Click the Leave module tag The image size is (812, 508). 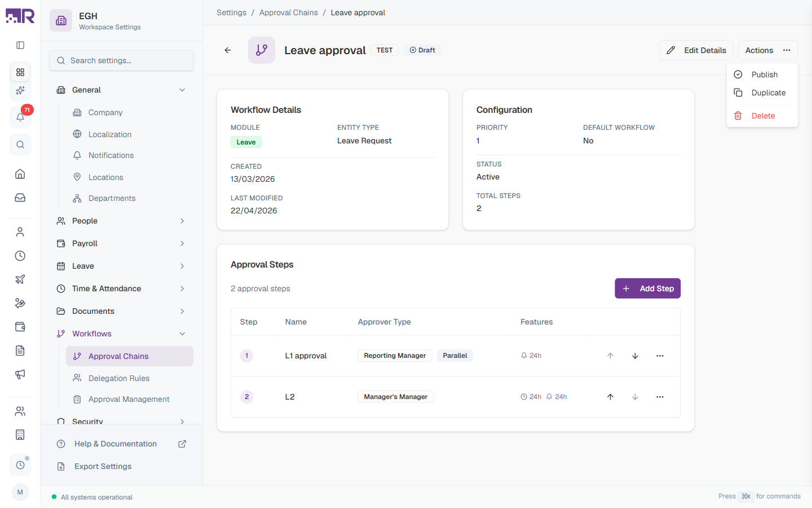pos(246,142)
